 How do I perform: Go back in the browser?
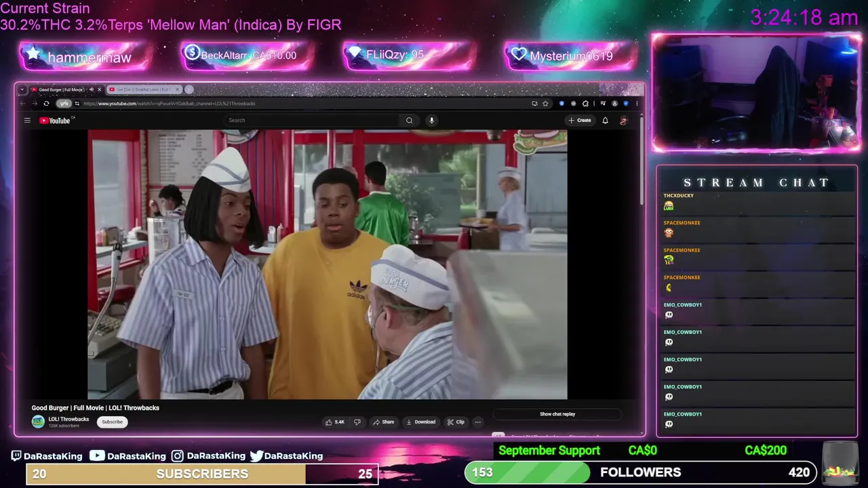22,104
